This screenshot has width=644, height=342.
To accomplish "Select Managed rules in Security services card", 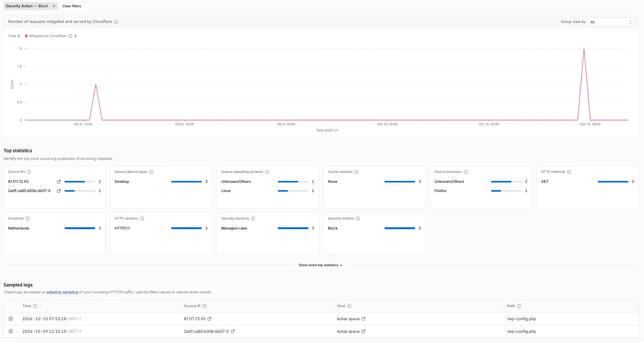I will tap(234, 228).
